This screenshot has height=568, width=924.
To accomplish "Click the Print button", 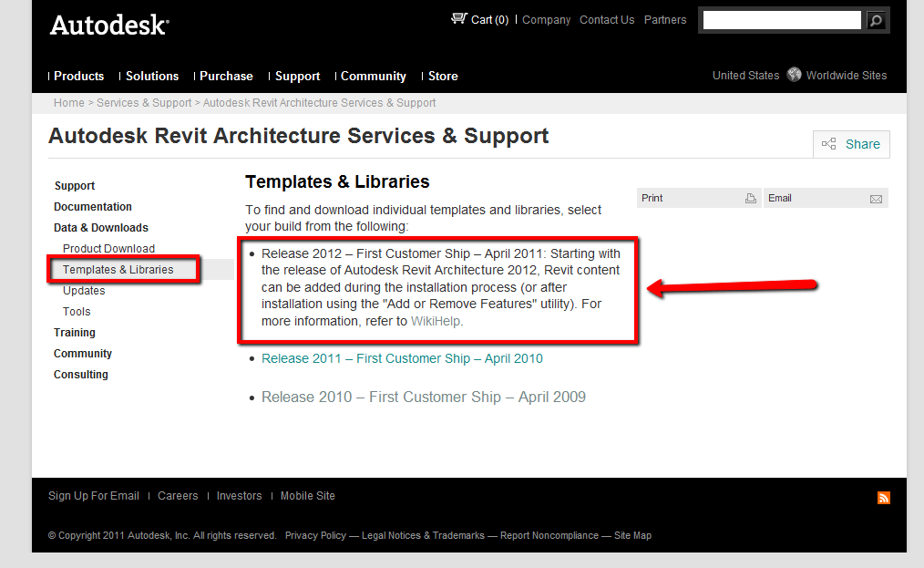I will point(699,198).
